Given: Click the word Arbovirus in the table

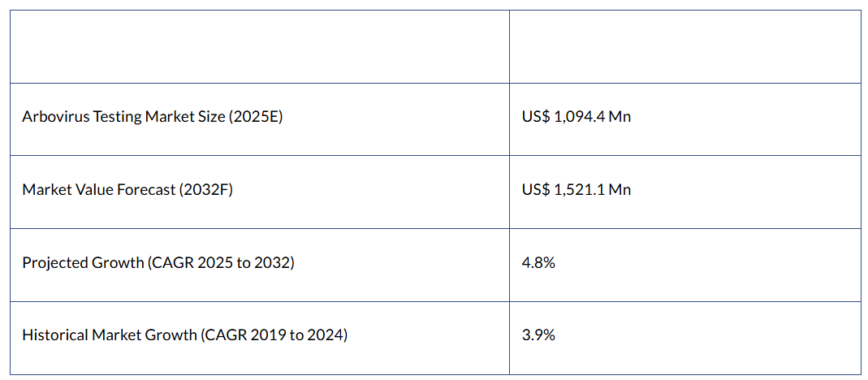Looking at the screenshot, I should click(55, 117).
